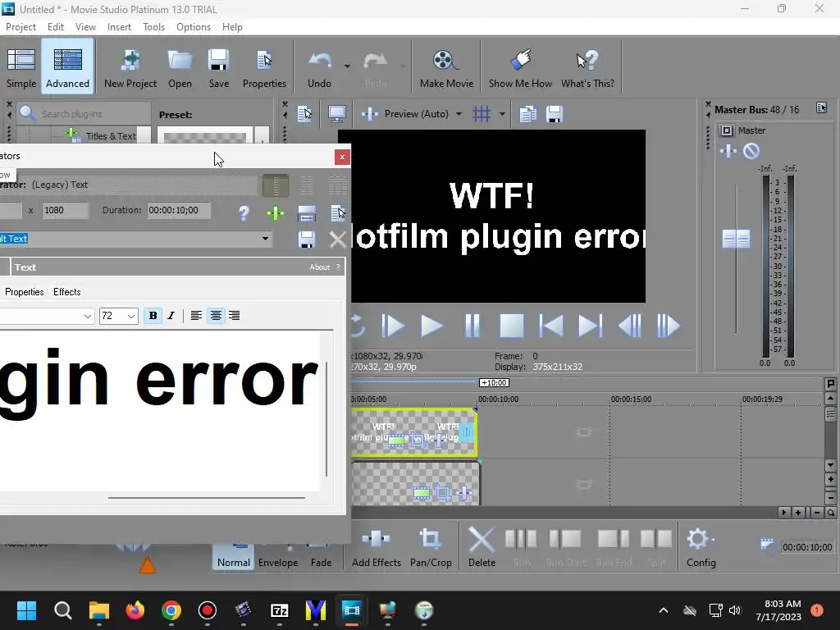Open Master FX on master bus
This screenshot has height=630, width=840.
tap(728, 151)
